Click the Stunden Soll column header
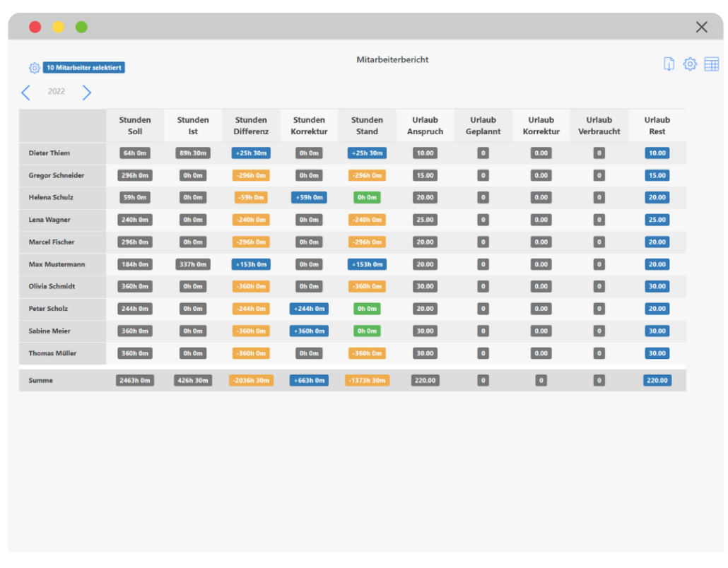The width and height of the screenshot is (728, 568). point(135,126)
